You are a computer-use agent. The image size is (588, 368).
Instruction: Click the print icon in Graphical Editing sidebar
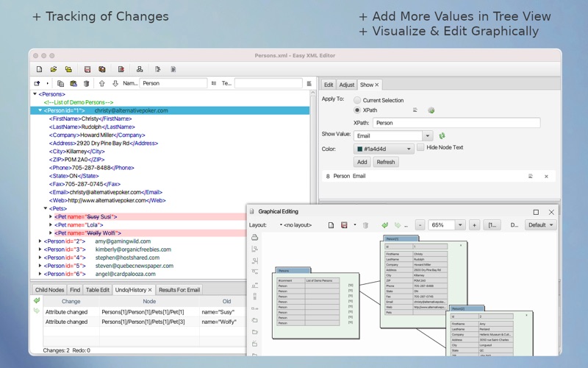[254, 237]
